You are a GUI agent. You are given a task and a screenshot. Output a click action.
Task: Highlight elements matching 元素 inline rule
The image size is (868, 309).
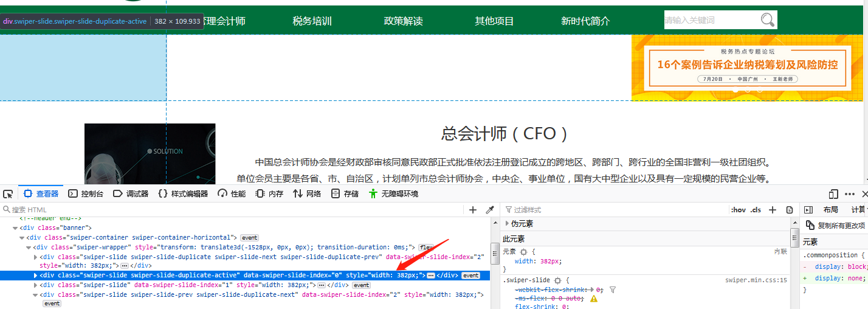tap(523, 251)
